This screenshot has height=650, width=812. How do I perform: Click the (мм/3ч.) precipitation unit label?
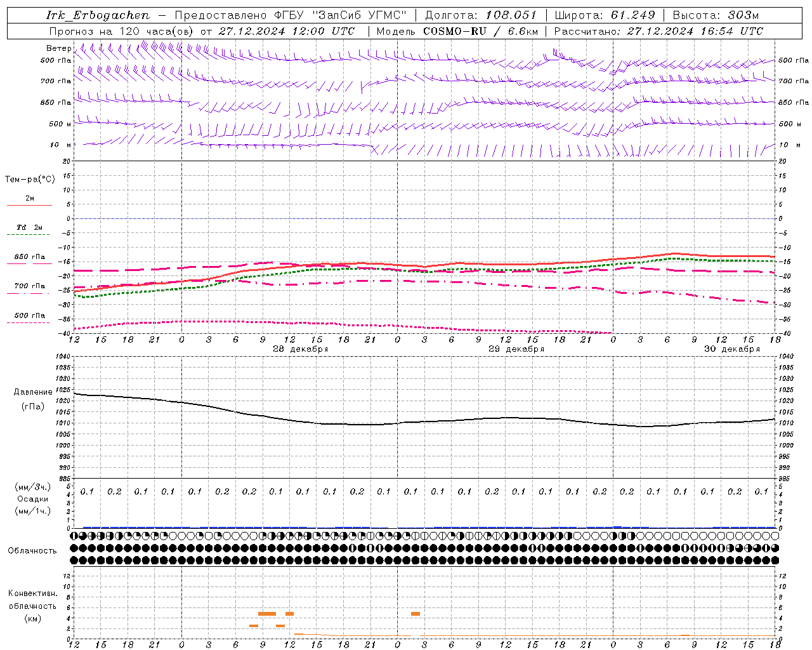[33, 487]
